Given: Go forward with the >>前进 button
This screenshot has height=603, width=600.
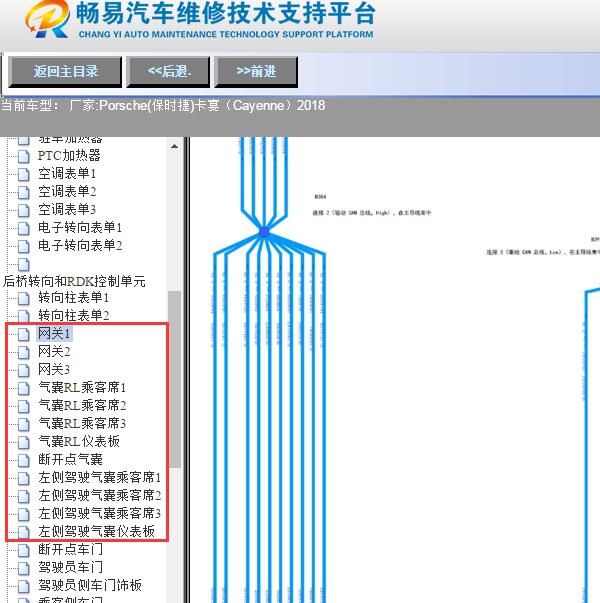Looking at the screenshot, I should coord(256,72).
